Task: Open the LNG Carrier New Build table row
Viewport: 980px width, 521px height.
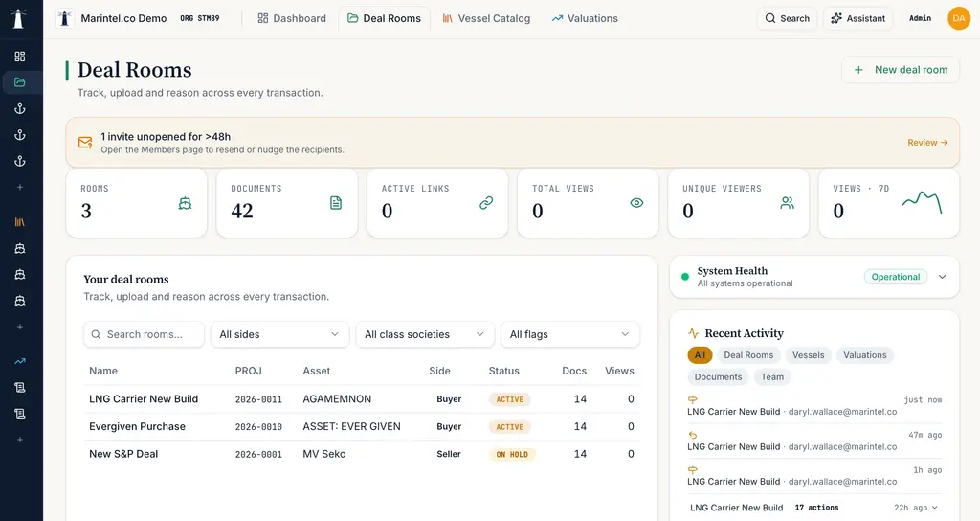Action: click(362, 399)
